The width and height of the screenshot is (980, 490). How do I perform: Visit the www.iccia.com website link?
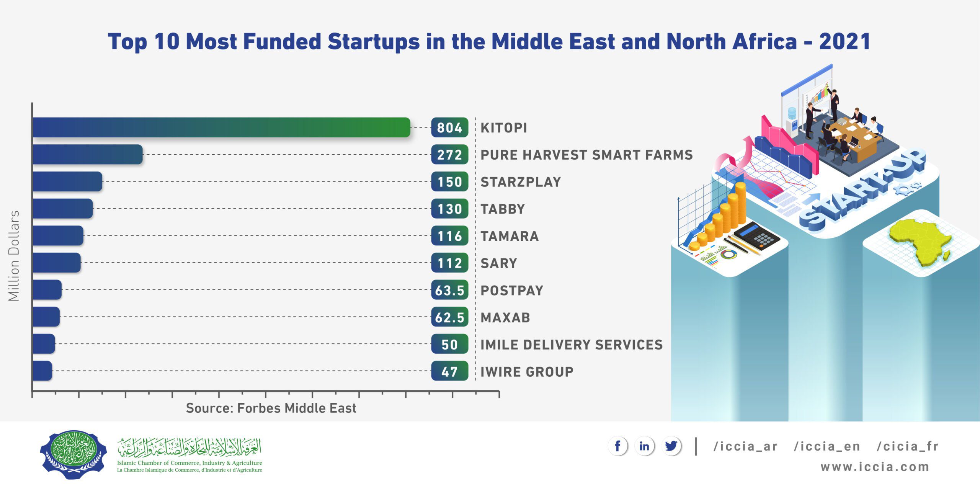[875, 467]
